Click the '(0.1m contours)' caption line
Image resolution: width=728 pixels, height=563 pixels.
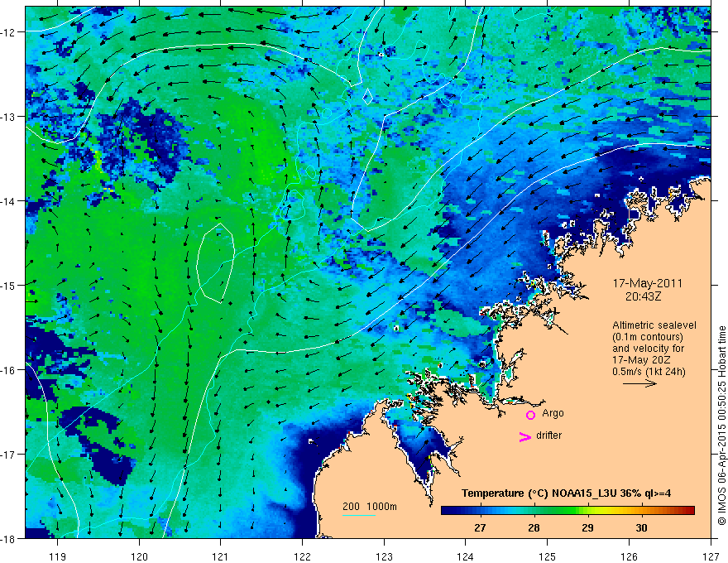648,337
